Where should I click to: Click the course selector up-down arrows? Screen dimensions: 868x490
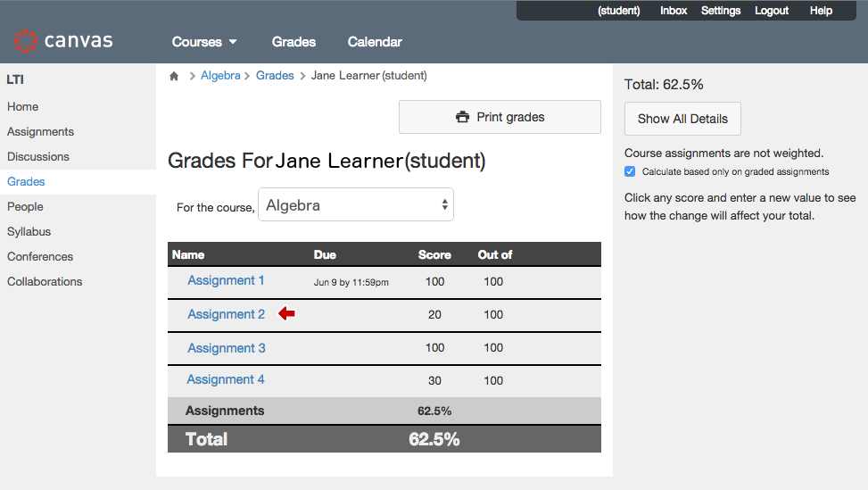click(x=444, y=205)
